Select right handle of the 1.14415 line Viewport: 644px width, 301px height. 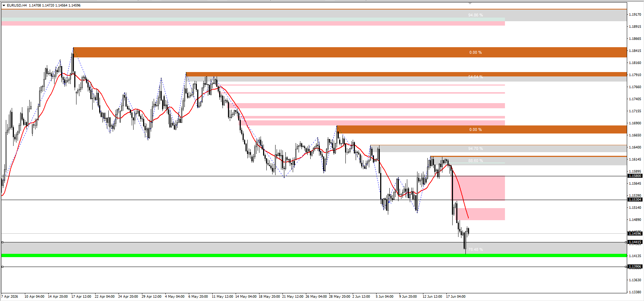(626, 242)
